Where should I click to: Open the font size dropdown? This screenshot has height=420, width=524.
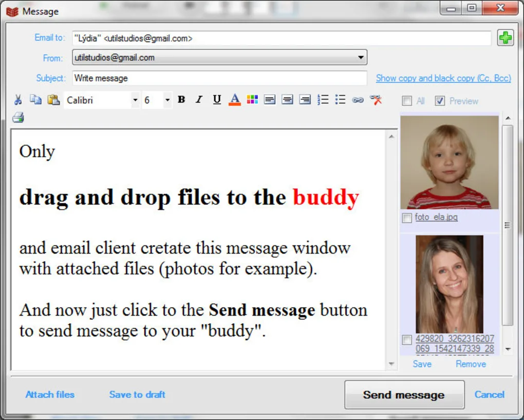click(167, 100)
